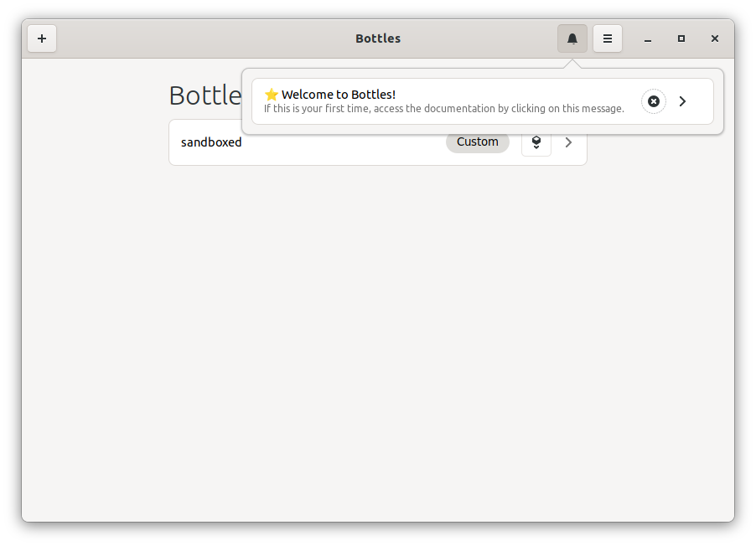Image resolution: width=756 pixels, height=546 pixels.
Task: Click the Custom pill label on the bottle
Action: pos(477,142)
